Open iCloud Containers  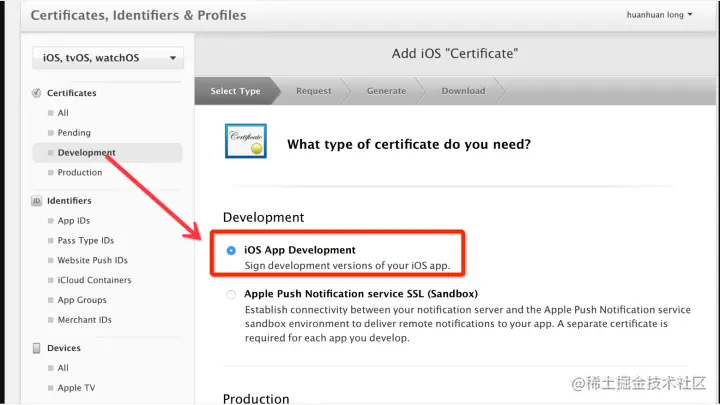(x=94, y=280)
